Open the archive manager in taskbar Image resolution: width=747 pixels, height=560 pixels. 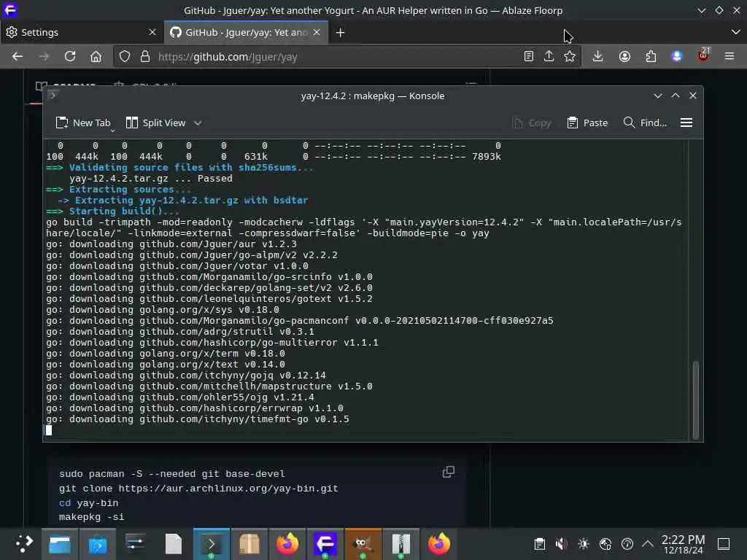(401, 544)
